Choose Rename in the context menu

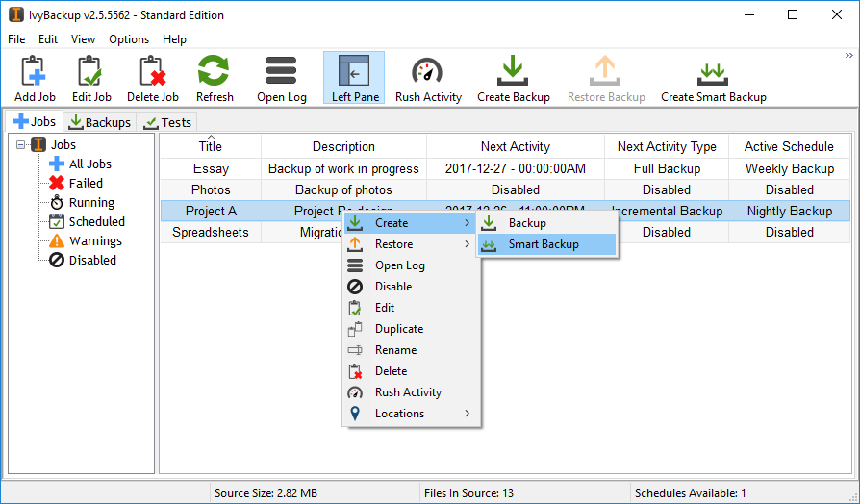click(412, 350)
